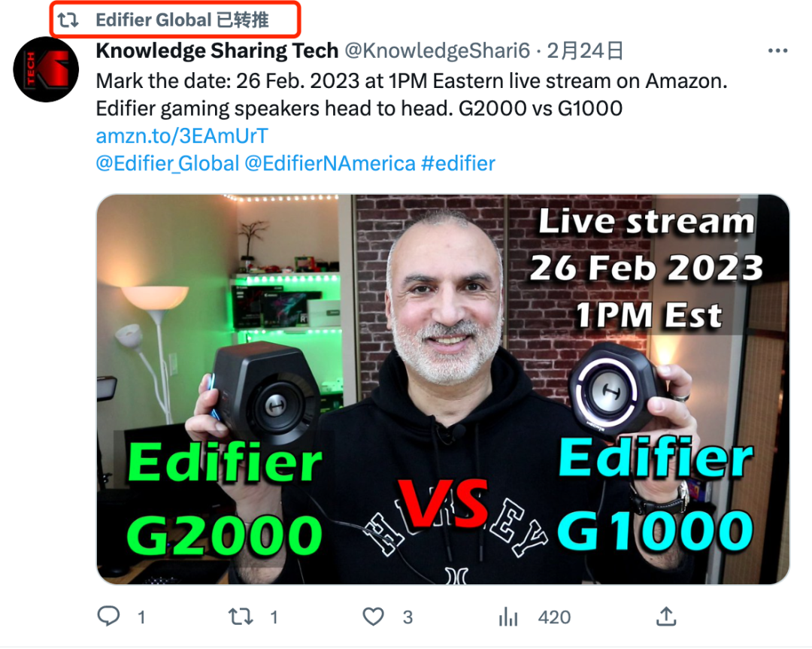Image resolution: width=812 pixels, height=649 pixels.
Task: Click the retweeted indicator arrows icon
Action: click(68, 20)
